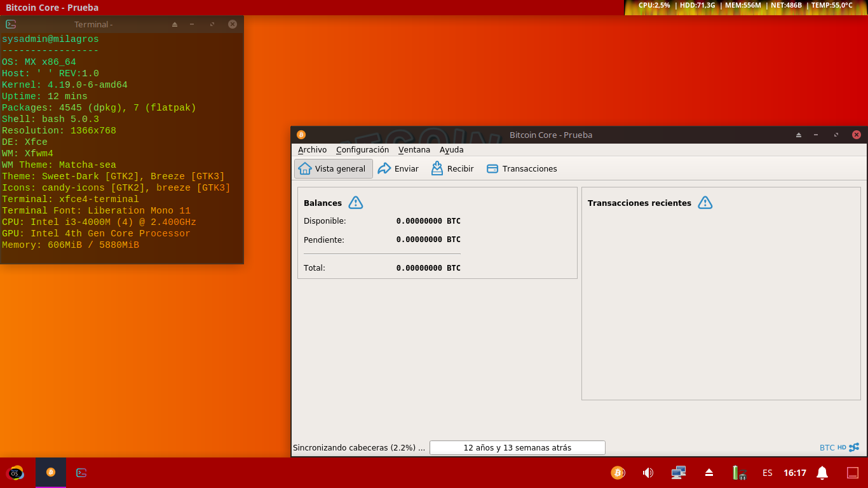Click the Enviar send arrow icon

pyautogui.click(x=384, y=168)
